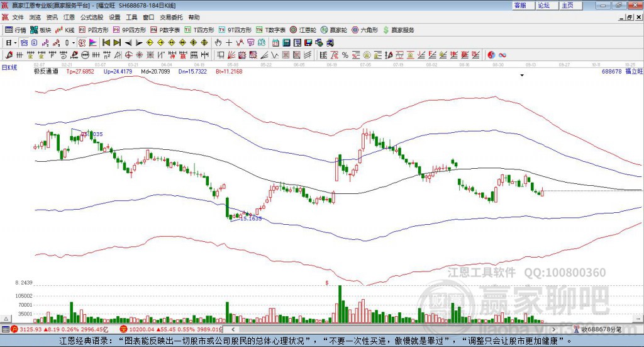This screenshot has width=644, height=347.
Task: Open the calculator icon
Action: [x=286, y=43]
